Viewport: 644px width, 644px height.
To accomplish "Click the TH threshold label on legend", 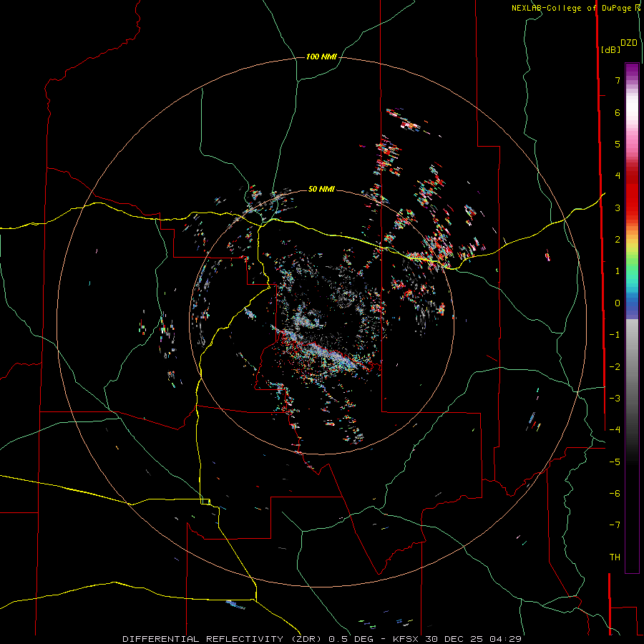I will [x=615, y=557].
